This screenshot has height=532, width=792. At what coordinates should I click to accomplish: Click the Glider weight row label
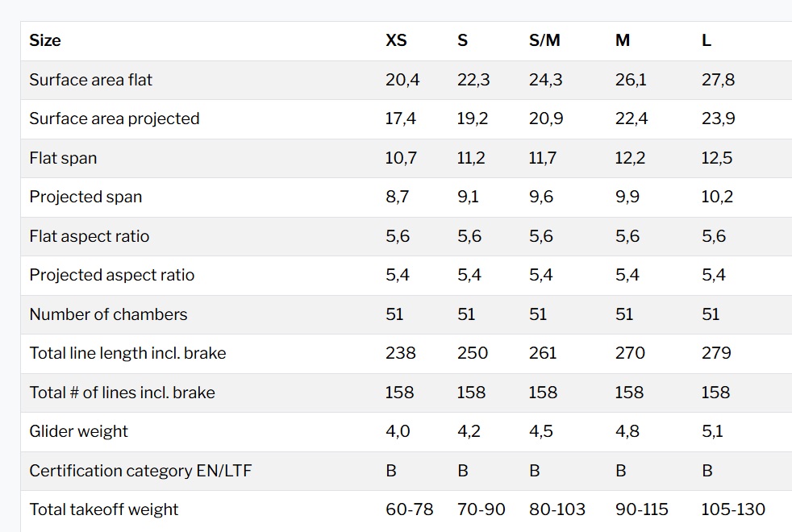click(x=78, y=431)
